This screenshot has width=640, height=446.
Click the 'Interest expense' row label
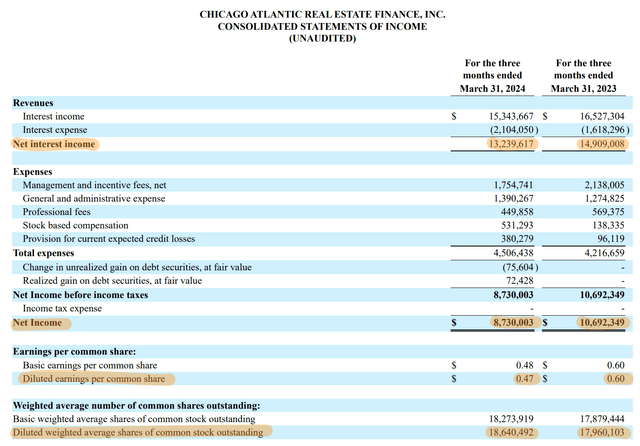[55, 130]
